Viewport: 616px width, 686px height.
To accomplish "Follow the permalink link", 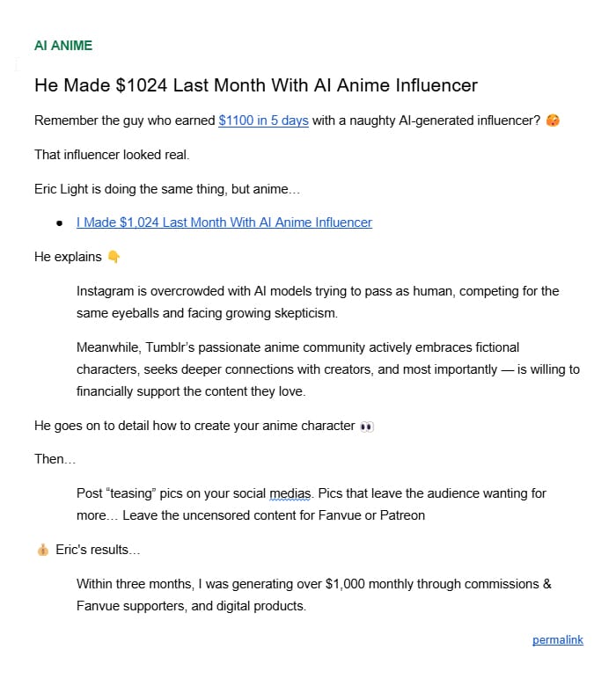I will click(557, 640).
